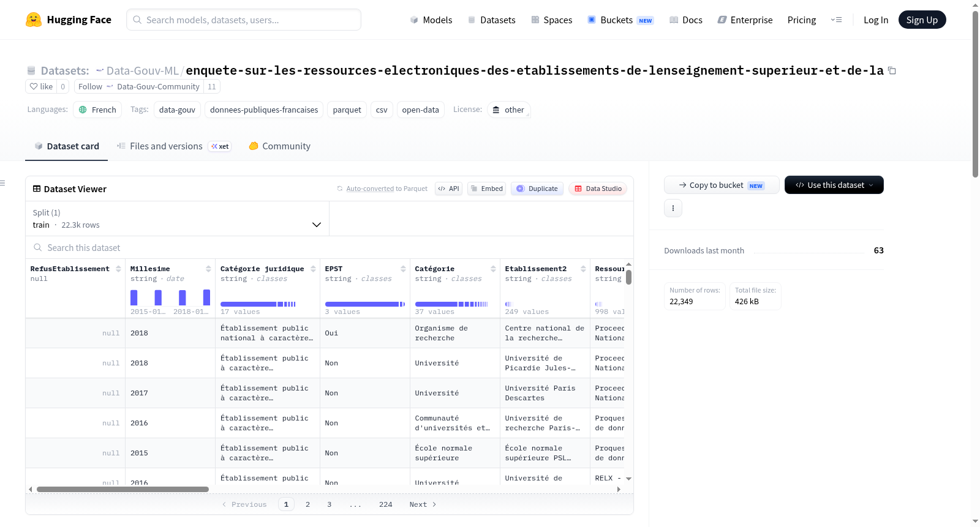Click the horizontal table scrollbar thumb
980x527 pixels.
tap(123, 490)
